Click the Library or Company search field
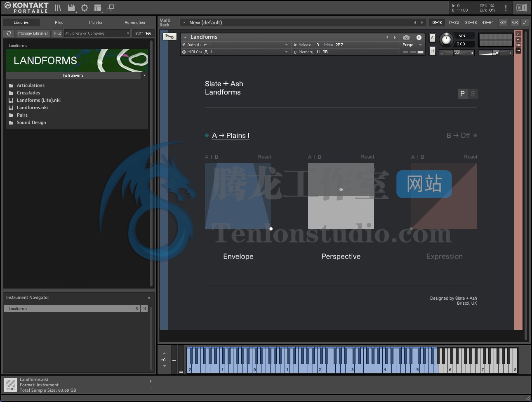 pyautogui.click(x=97, y=33)
